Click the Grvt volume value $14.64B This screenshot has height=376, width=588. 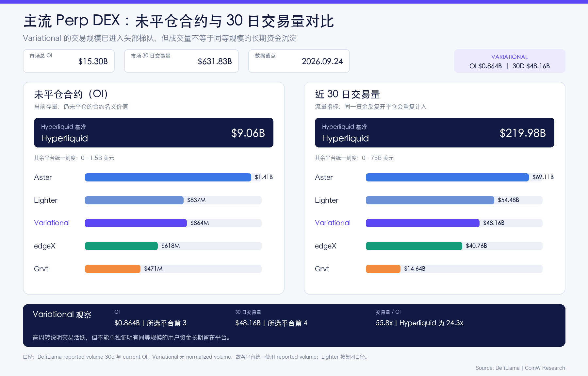pos(415,269)
